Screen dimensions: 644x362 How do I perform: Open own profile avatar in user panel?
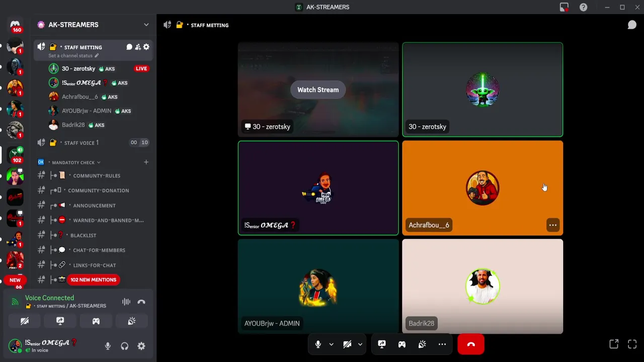point(15,346)
